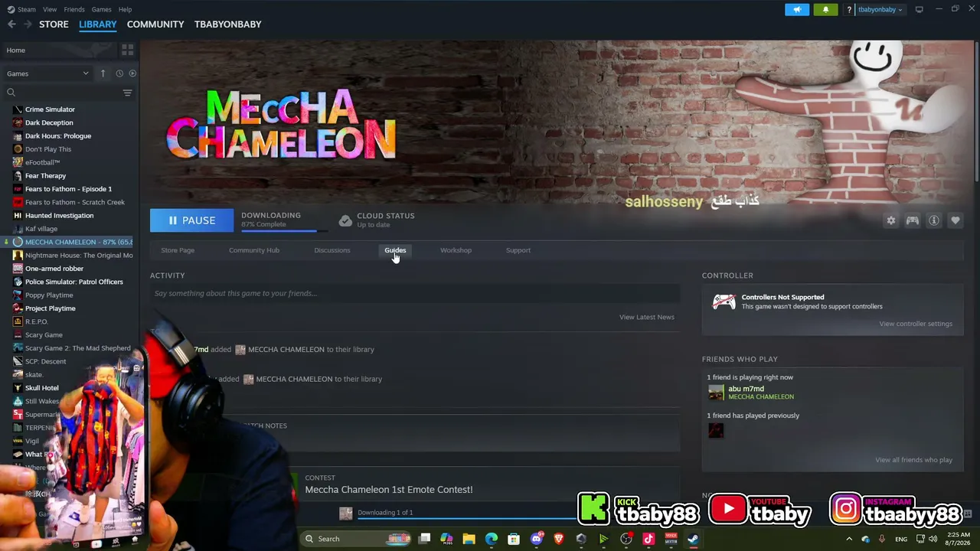Viewport: 980px width, 551px height.
Task: Select R.E.P.O. in the games list
Action: (x=36, y=321)
